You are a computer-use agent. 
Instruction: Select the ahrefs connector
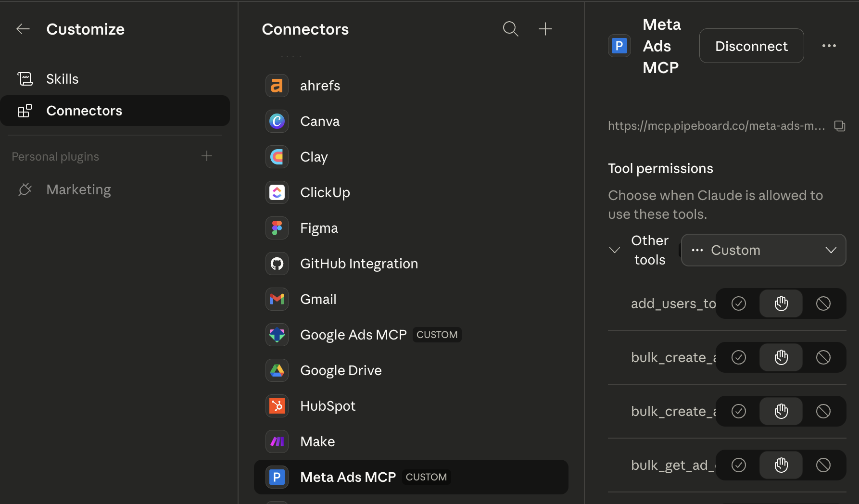click(x=320, y=86)
